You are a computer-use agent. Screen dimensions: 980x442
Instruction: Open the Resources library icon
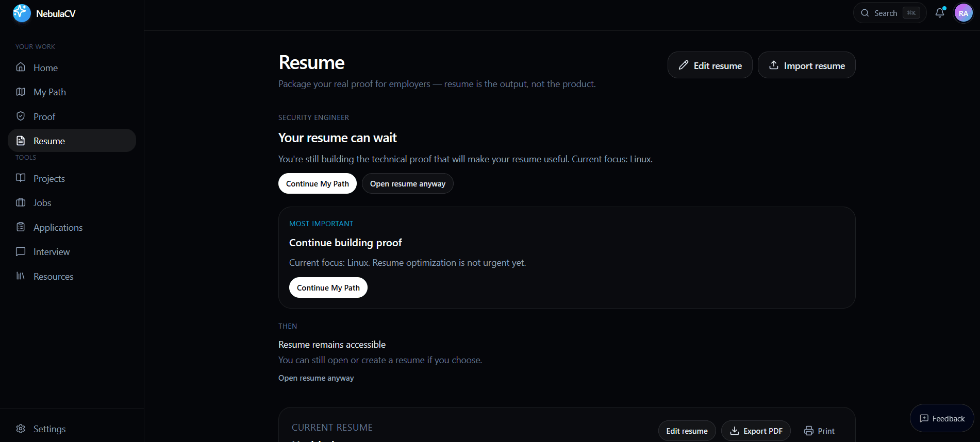21,276
